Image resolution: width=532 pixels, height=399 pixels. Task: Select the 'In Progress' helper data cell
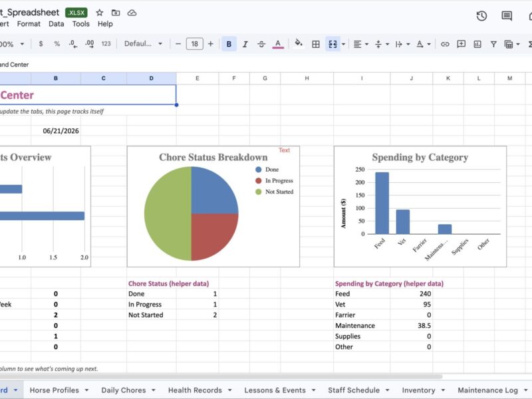pyautogui.click(x=152, y=305)
